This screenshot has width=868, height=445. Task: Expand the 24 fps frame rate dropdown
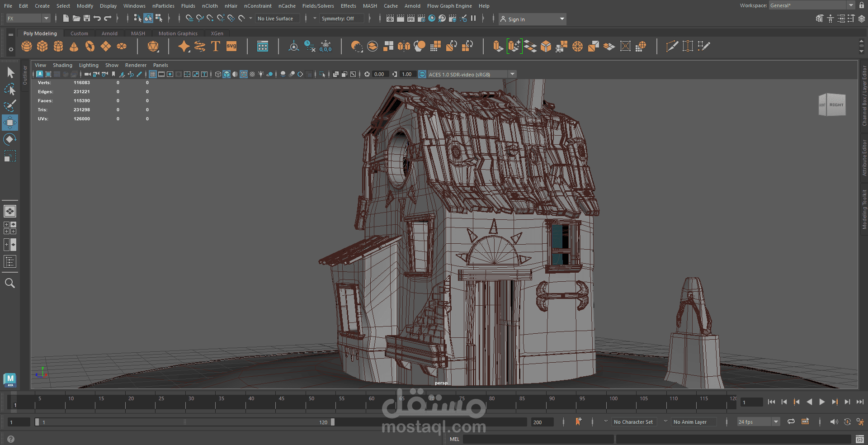[x=776, y=422]
